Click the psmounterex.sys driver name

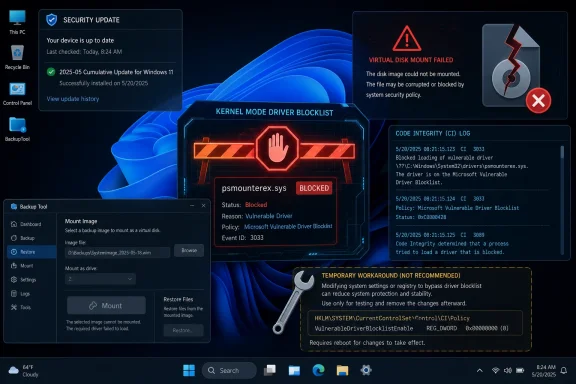pyautogui.click(x=254, y=188)
